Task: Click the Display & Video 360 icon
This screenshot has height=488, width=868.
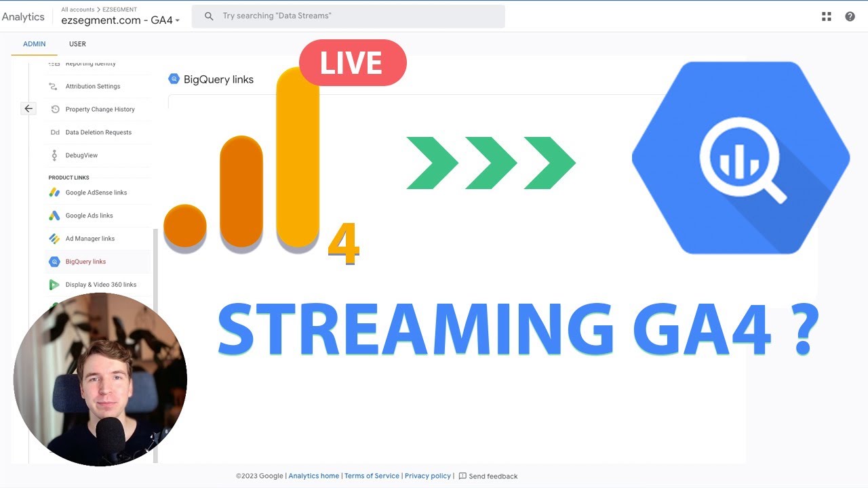Action: pyautogui.click(x=54, y=285)
